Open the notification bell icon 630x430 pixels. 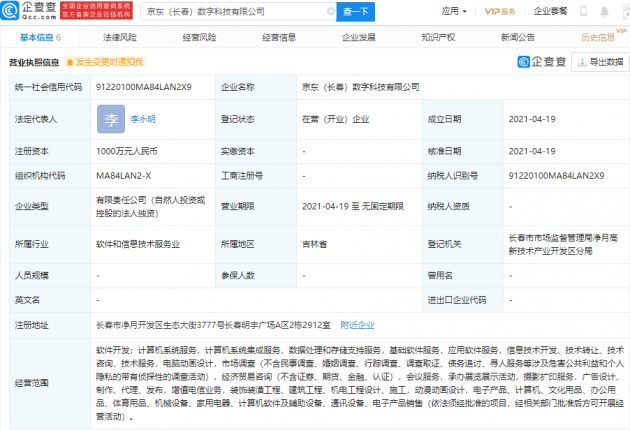(x=604, y=11)
